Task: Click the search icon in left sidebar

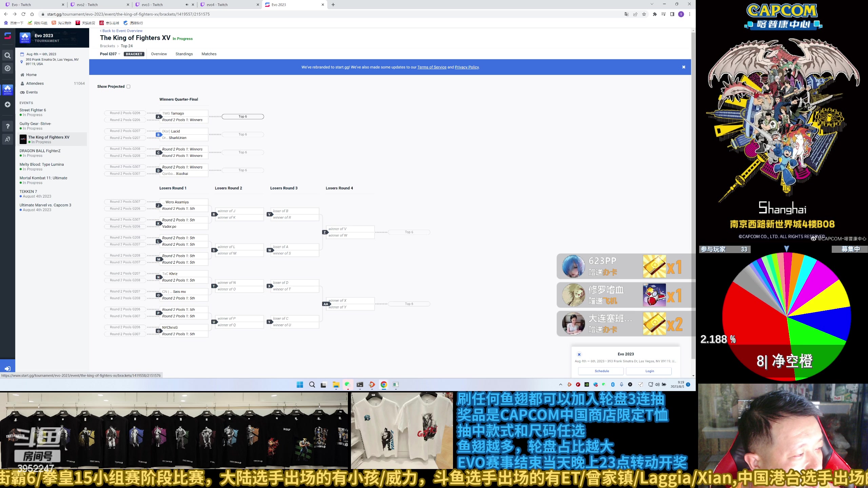Action: click(x=7, y=55)
